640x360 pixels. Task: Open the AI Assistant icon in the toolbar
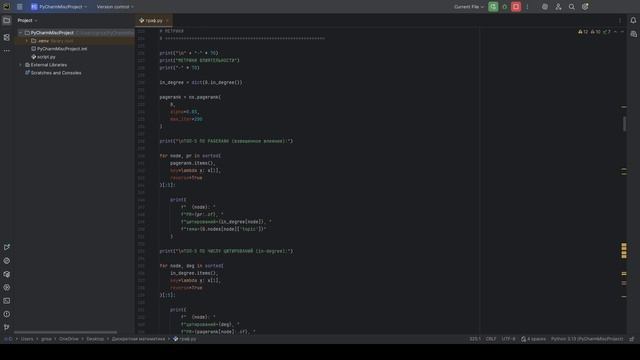pos(544,7)
